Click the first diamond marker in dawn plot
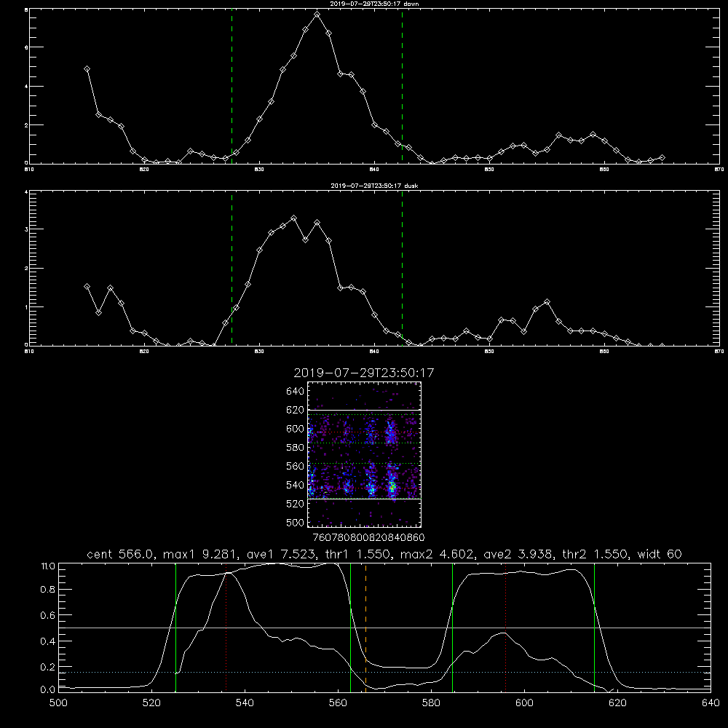This screenshot has height=728, width=728. click(x=87, y=68)
